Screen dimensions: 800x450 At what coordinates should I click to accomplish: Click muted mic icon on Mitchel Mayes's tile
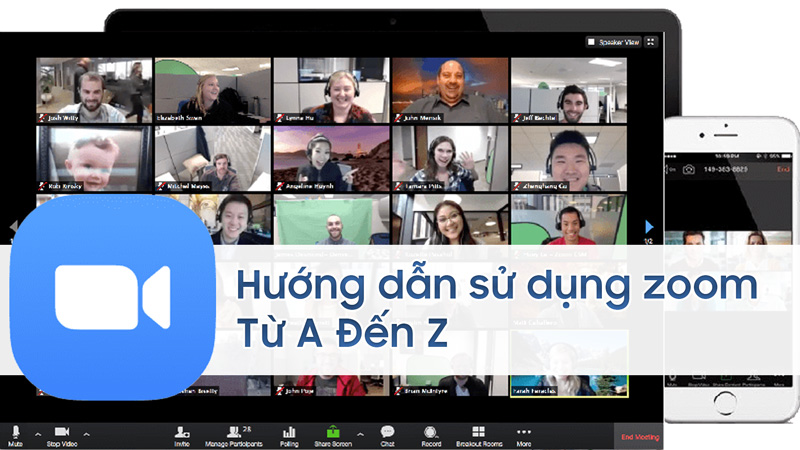pyautogui.click(x=161, y=186)
